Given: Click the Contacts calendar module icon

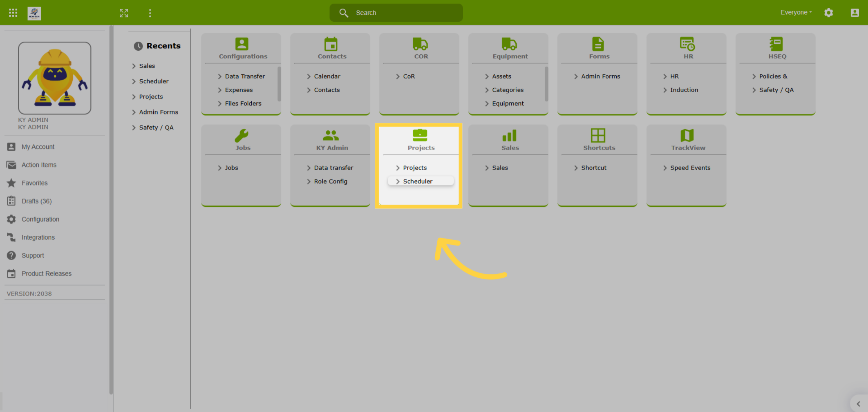Looking at the screenshot, I should pos(331,44).
